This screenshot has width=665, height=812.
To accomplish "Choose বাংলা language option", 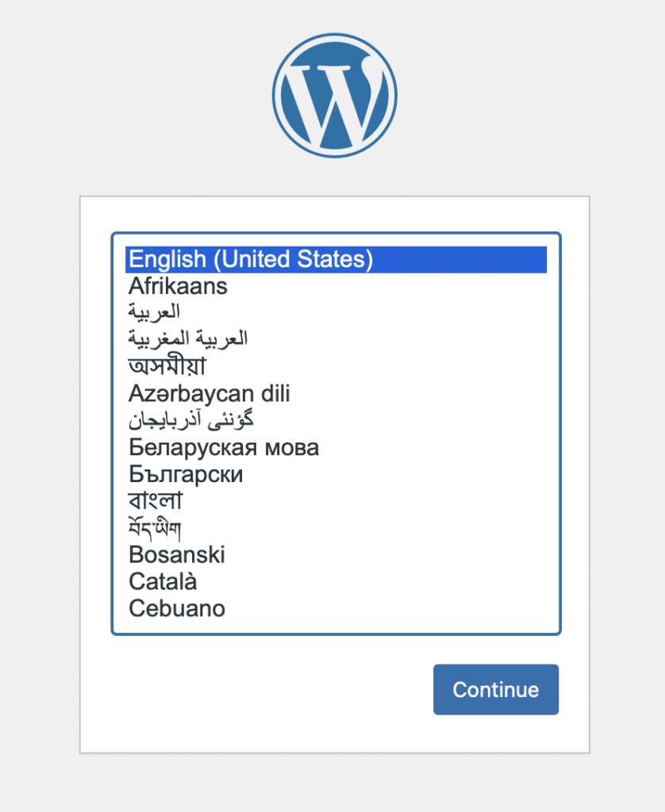I will (x=336, y=501).
